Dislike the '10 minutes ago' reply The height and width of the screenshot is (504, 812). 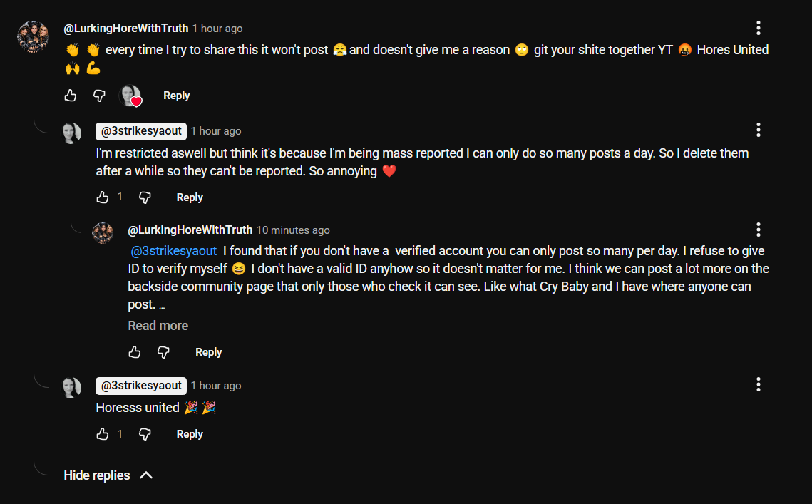pos(164,352)
